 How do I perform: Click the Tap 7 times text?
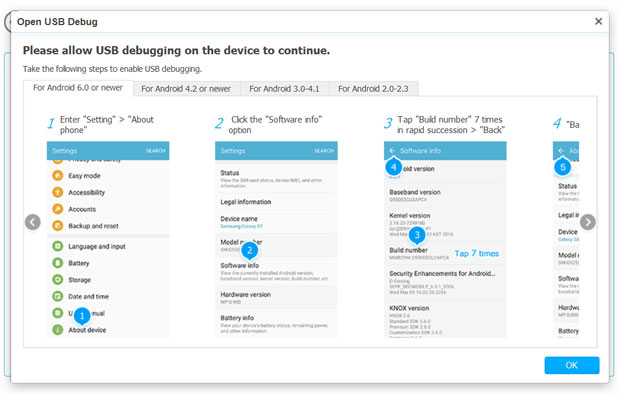(476, 254)
